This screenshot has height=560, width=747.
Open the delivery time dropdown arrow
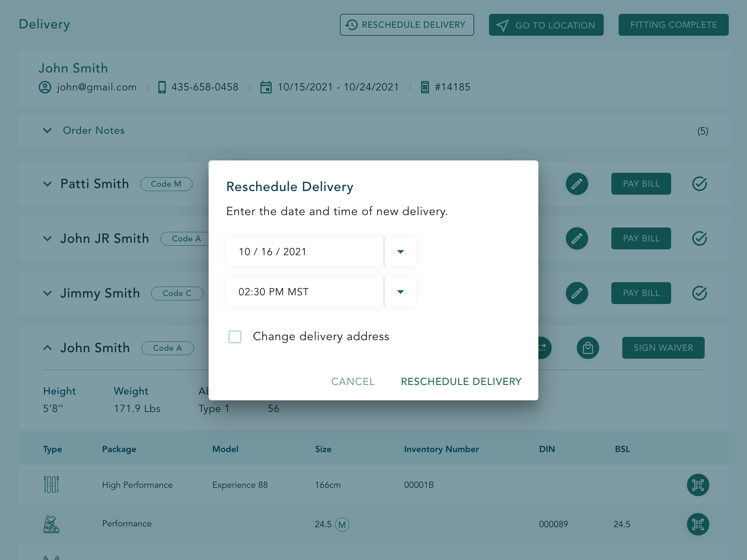coord(400,292)
